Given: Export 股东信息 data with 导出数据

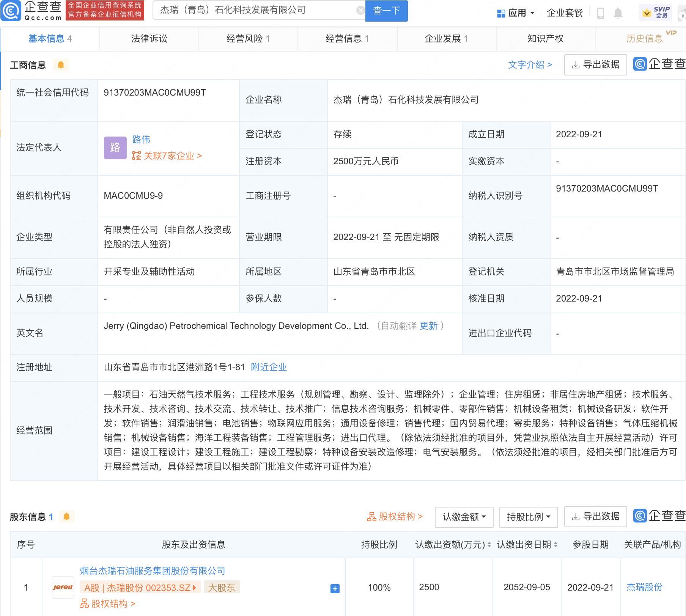Looking at the screenshot, I should [x=596, y=517].
